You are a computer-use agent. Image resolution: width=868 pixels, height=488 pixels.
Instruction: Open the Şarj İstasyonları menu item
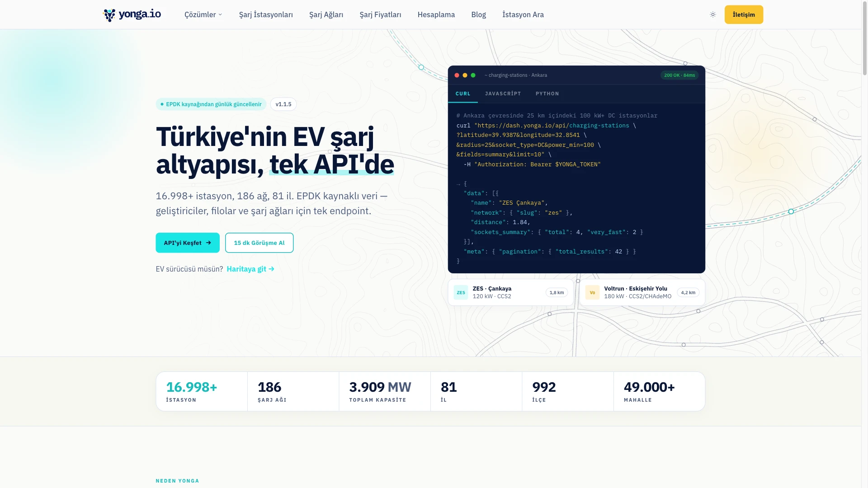click(266, 14)
